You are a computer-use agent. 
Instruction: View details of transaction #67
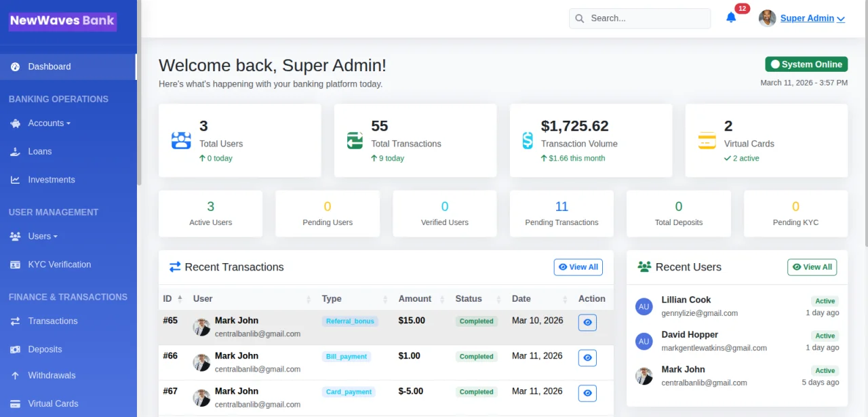point(587,393)
